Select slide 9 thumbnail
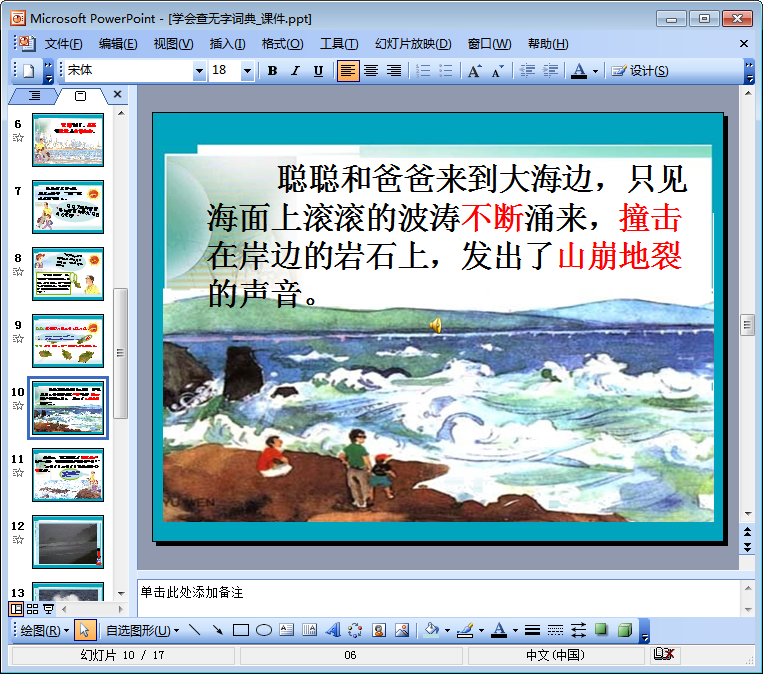This screenshot has width=763, height=674. (68, 341)
